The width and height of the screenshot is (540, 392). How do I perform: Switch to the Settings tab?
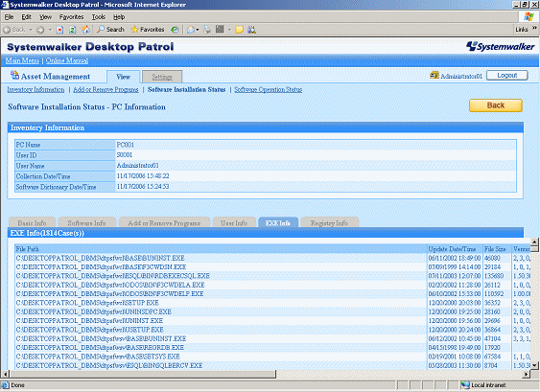(x=162, y=77)
